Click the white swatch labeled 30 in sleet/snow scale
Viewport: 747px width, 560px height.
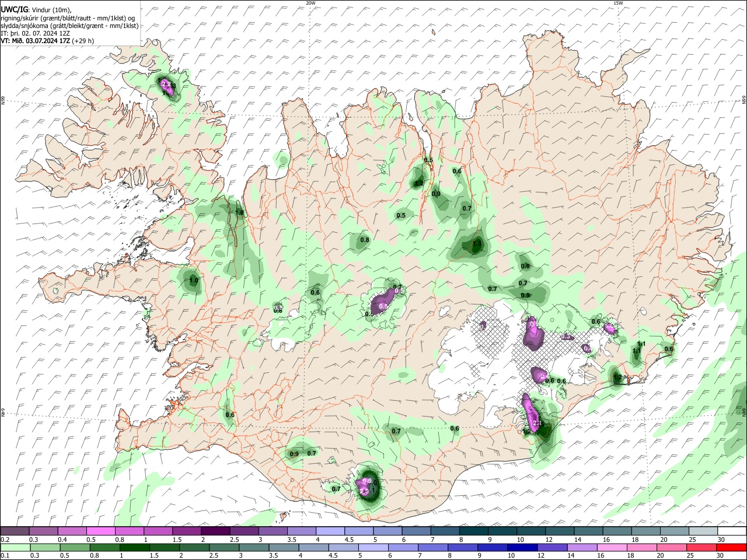[x=732, y=531]
